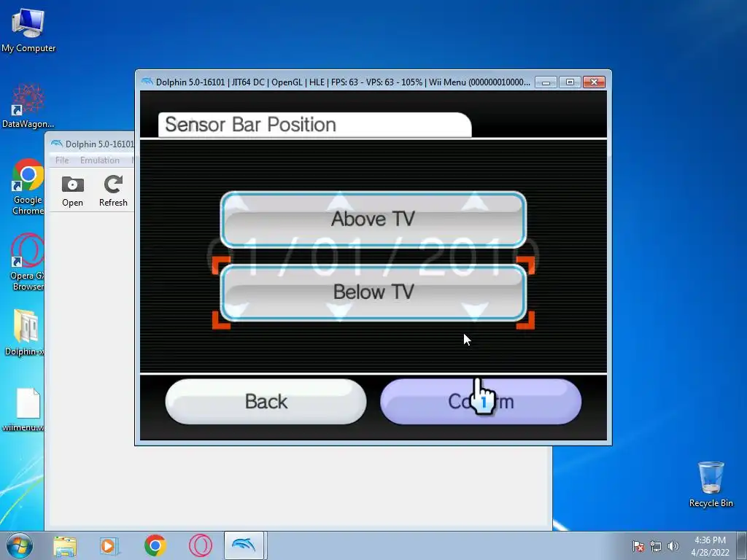Maximize the Dolphin Wii Menu window
Viewport: 747px width, 560px height.
[570, 82]
